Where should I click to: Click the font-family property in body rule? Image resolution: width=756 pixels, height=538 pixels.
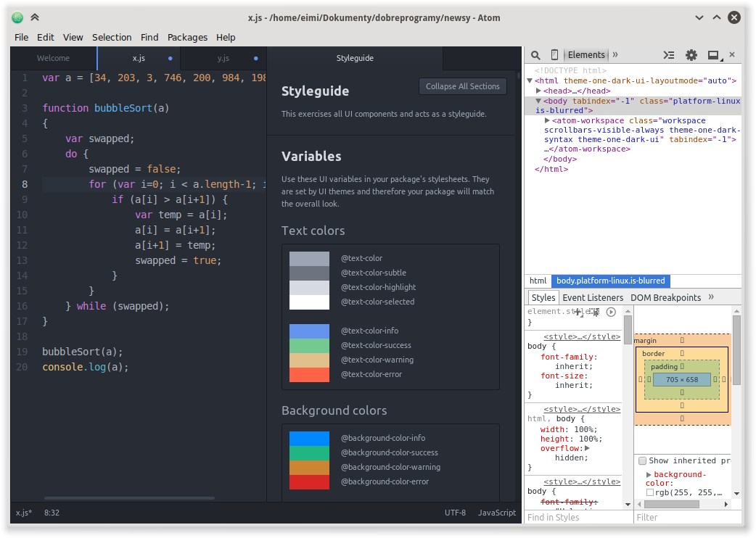pos(567,357)
